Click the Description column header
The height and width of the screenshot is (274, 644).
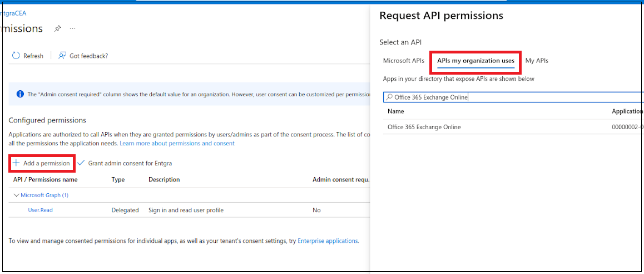(164, 179)
